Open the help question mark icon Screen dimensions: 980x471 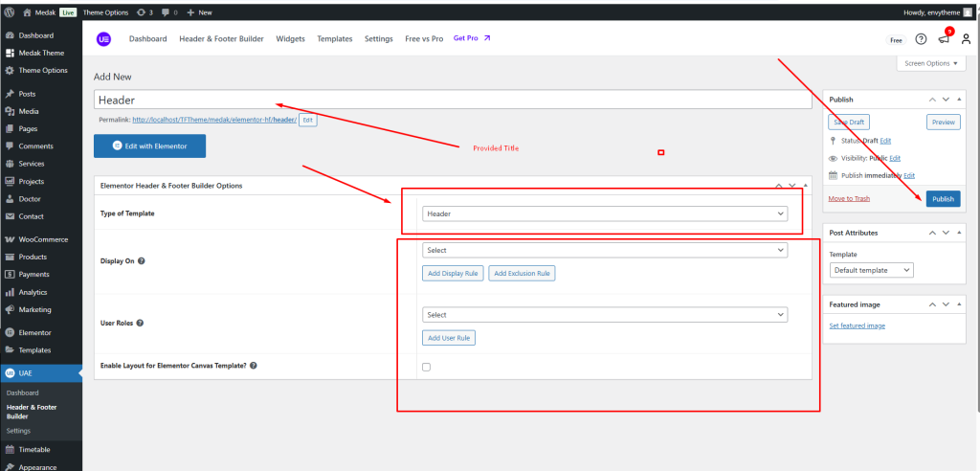(x=921, y=39)
